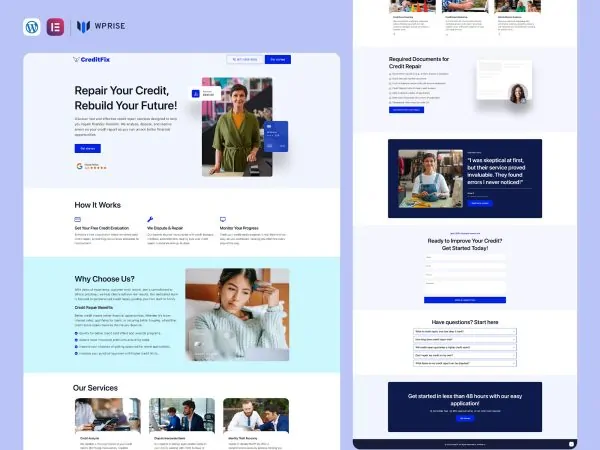Click the last bullet check icon in Why Choose Us
This screenshot has width=600, height=450.
click(x=77, y=354)
